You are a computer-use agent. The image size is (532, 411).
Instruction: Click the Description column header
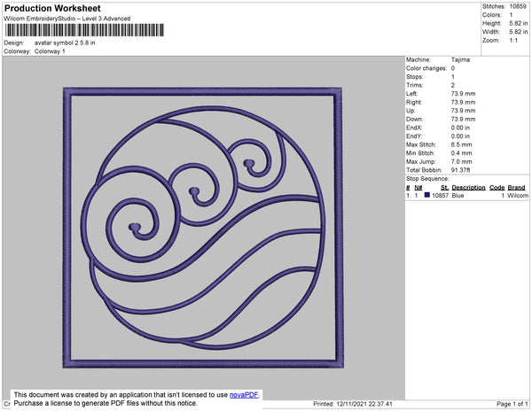click(468, 188)
